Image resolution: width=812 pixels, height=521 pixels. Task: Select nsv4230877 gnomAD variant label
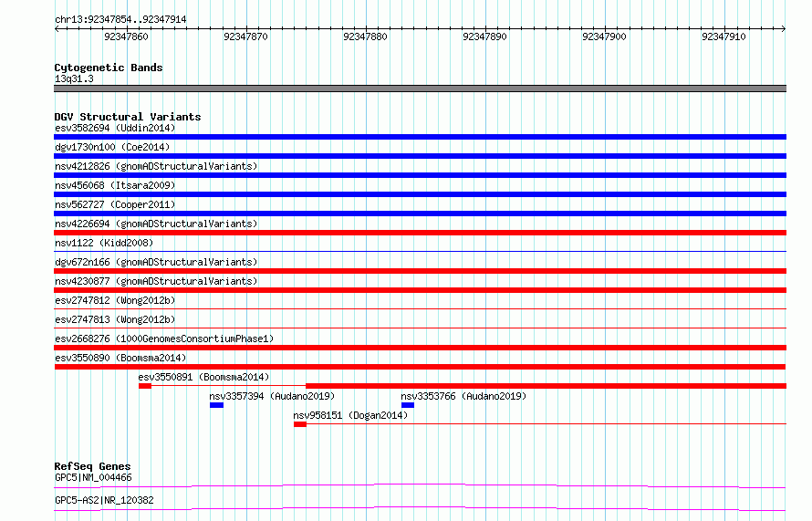click(x=156, y=281)
